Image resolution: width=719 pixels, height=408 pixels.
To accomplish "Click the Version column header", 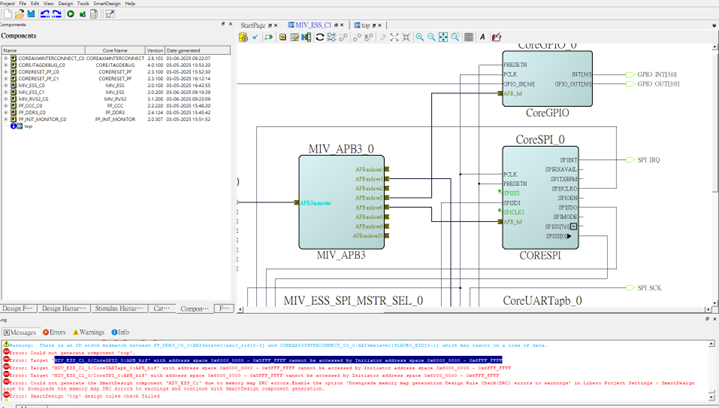I will (155, 49).
